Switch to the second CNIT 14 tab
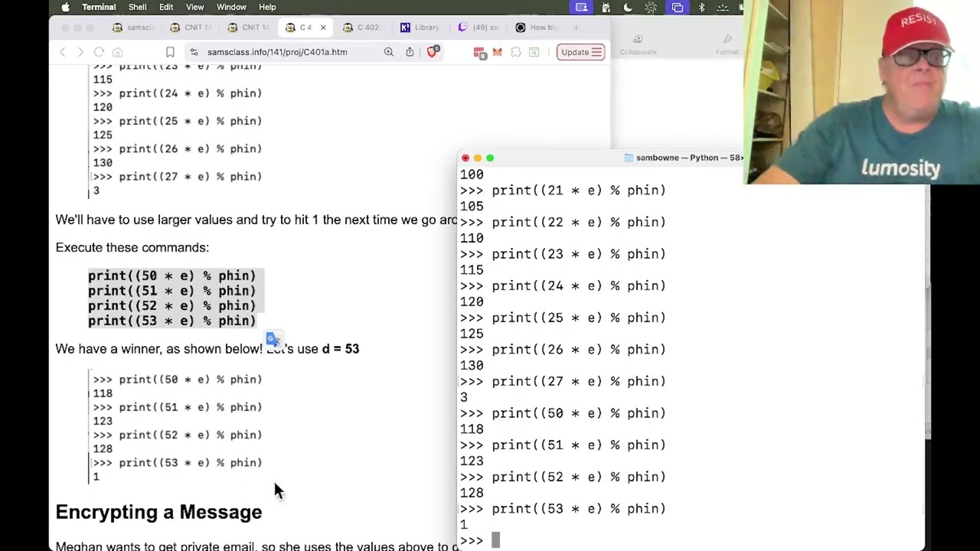The width and height of the screenshot is (980, 551). point(250,28)
